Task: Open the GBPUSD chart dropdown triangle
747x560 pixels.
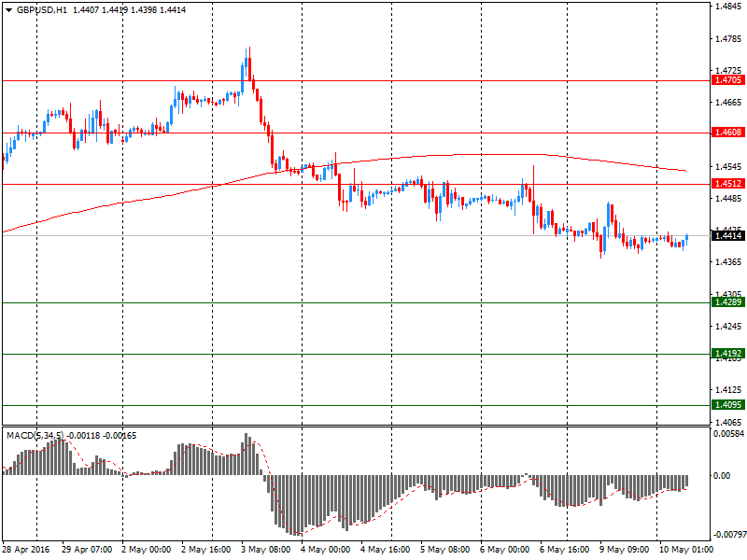Action: coord(9,10)
